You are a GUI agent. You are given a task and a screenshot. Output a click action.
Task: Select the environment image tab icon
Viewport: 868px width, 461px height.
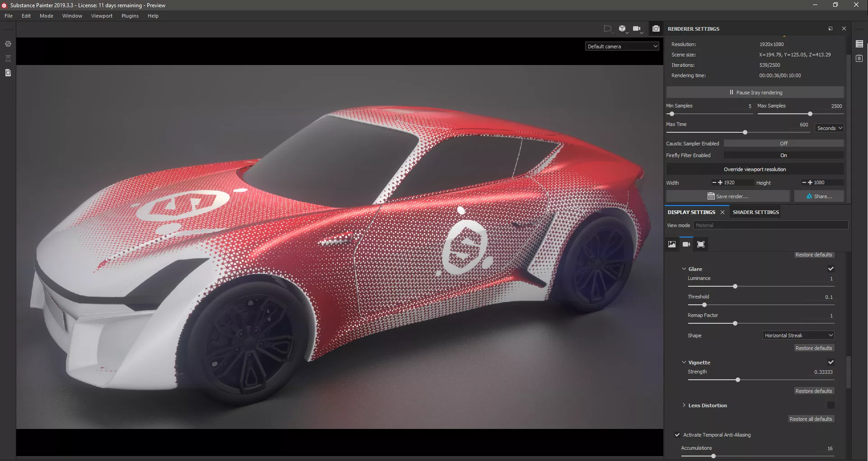pos(672,244)
